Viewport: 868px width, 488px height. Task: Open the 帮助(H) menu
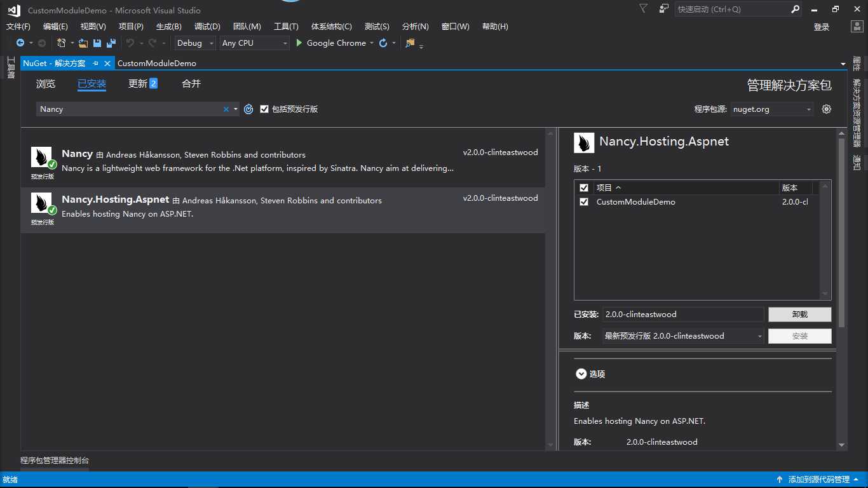click(x=495, y=27)
